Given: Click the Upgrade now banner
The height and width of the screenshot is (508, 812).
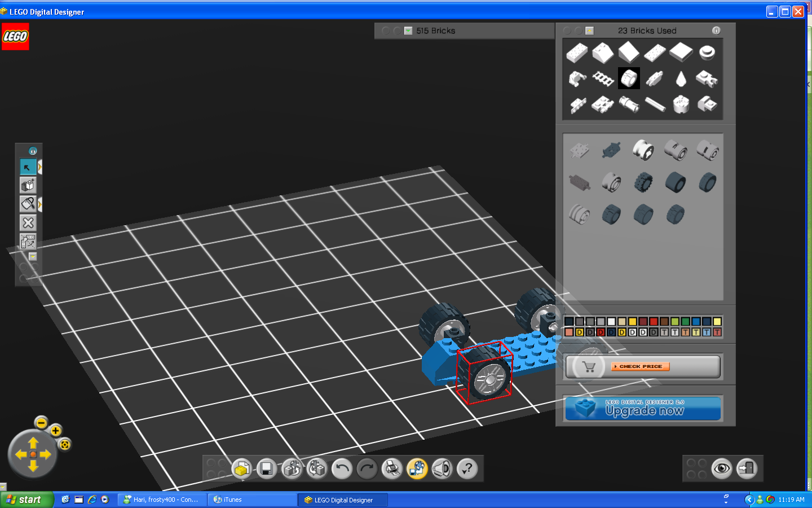Looking at the screenshot, I should pos(643,409).
